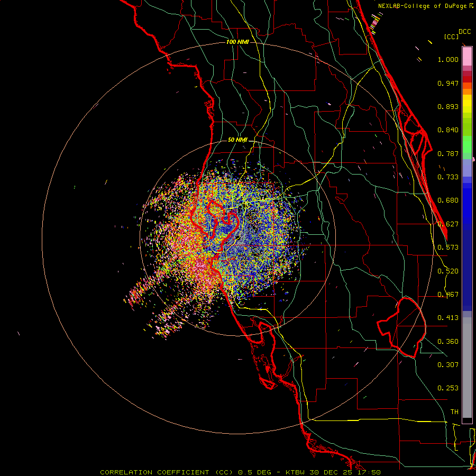Click the CORRELATION COEFFICIENT (CC) footer title

pyautogui.click(x=167, y=472)
